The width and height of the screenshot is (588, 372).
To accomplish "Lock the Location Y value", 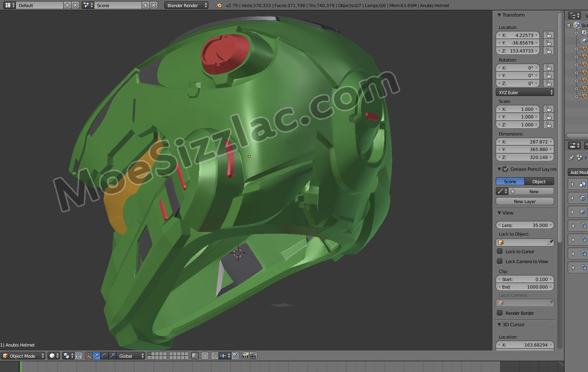I will click(549, 43).
